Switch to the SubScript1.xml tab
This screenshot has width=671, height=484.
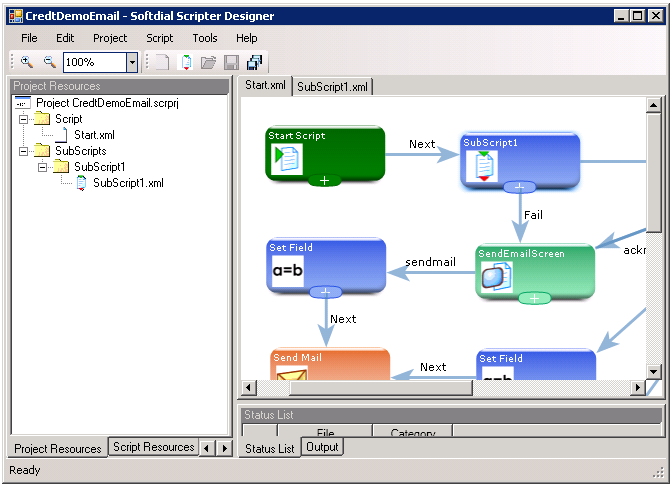[x=333, y=87]
